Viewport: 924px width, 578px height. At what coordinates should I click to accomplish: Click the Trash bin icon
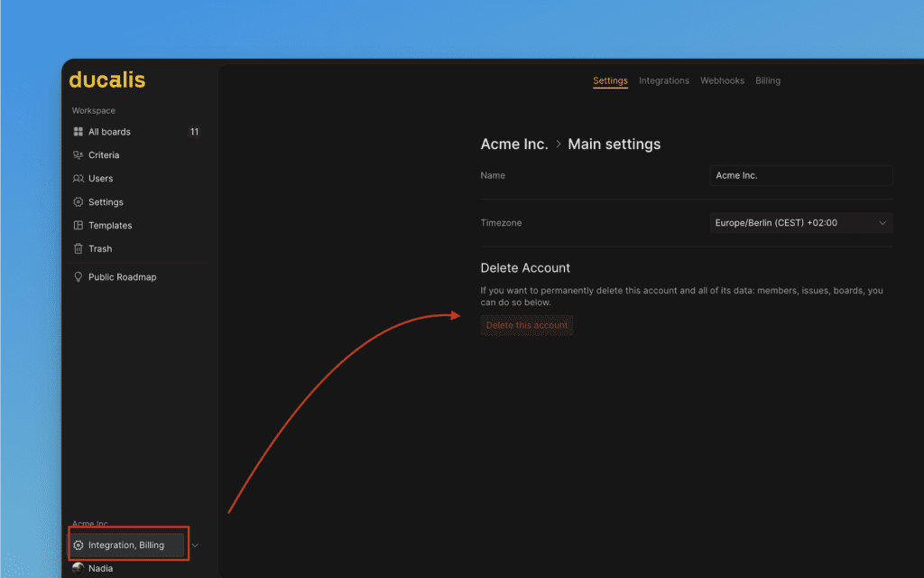click(x=79, y=249)
